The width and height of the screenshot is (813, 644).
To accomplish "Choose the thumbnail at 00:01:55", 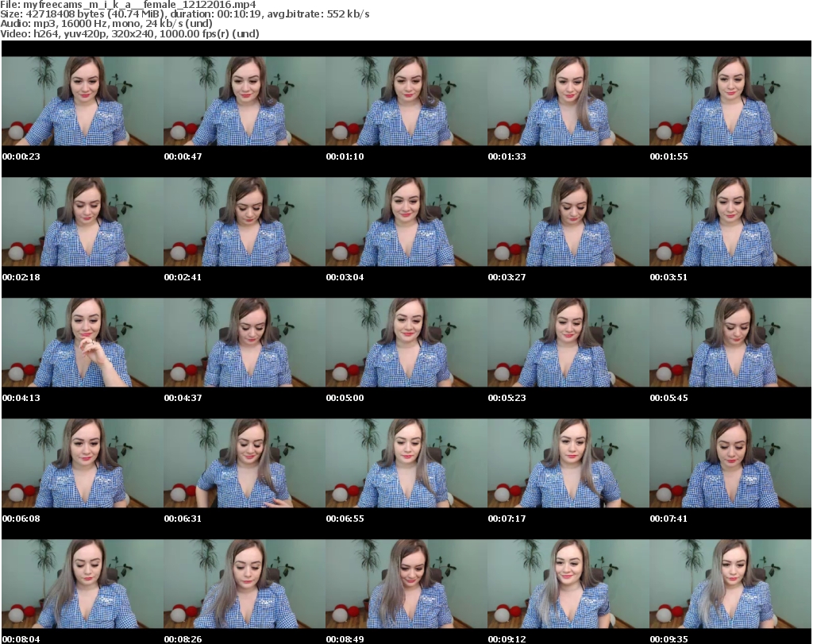I will [x=730, y=101].
